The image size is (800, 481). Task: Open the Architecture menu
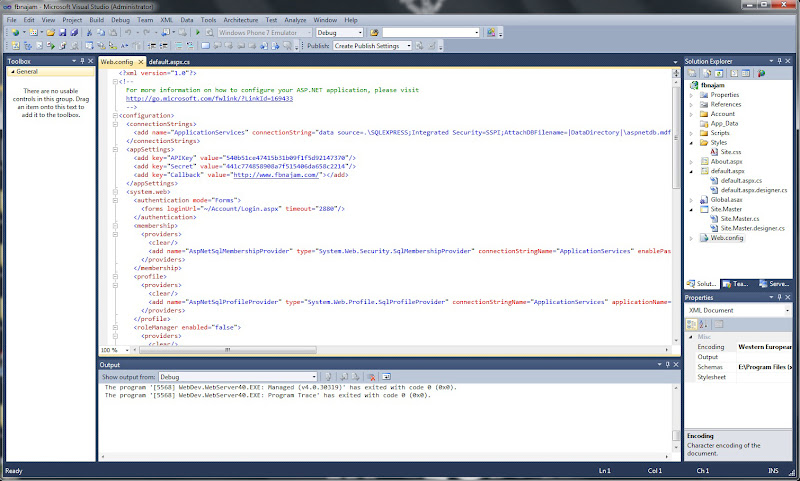[239, 19]
